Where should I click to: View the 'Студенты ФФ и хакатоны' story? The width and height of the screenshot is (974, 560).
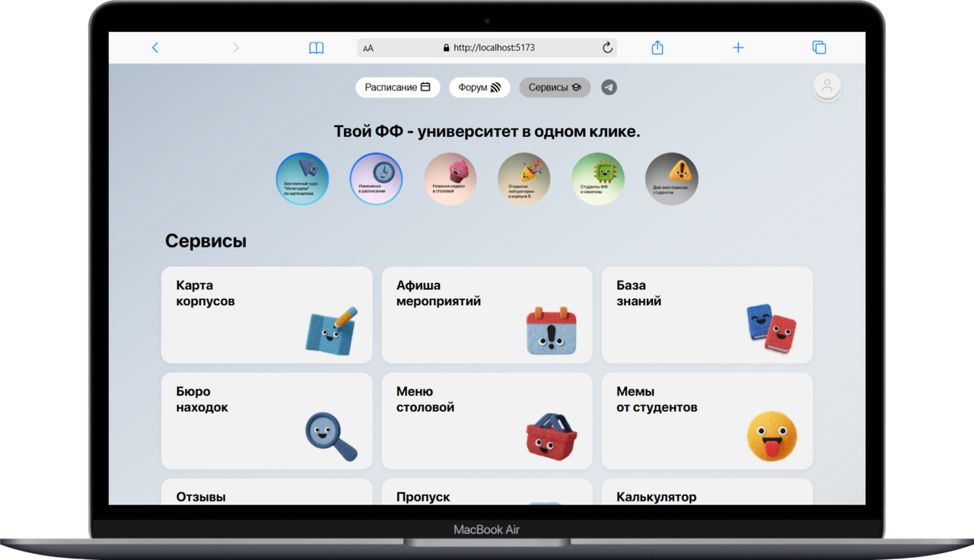598,179
